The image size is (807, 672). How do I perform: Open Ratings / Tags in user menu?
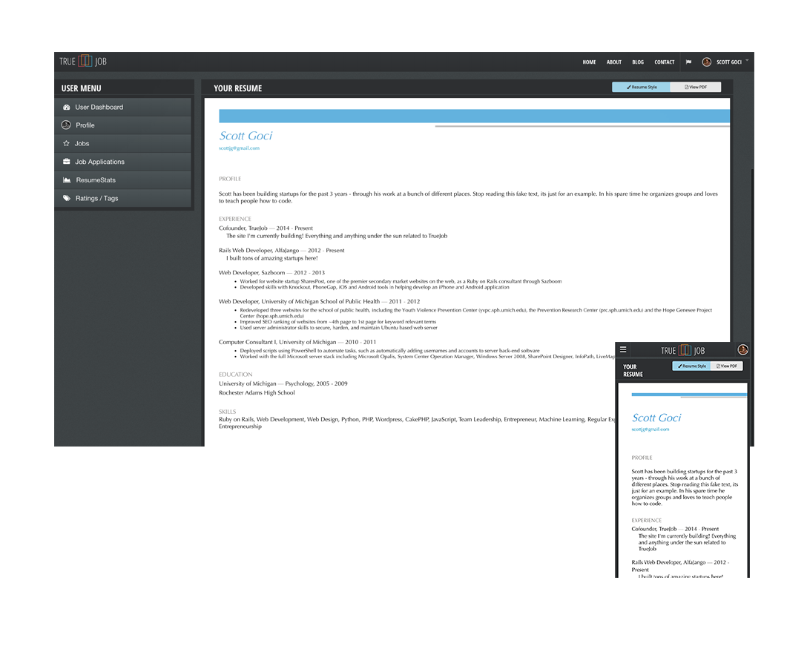[122, 198]
